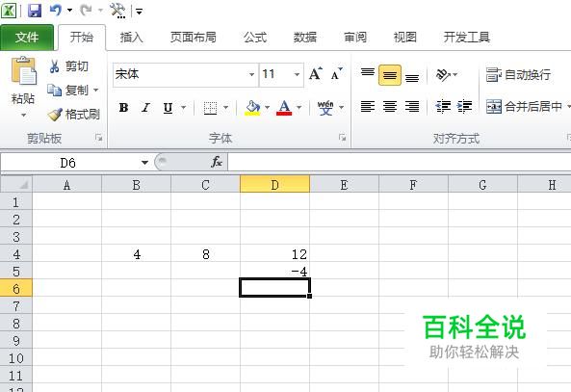Click the increase indent icon

click(465, 106)
